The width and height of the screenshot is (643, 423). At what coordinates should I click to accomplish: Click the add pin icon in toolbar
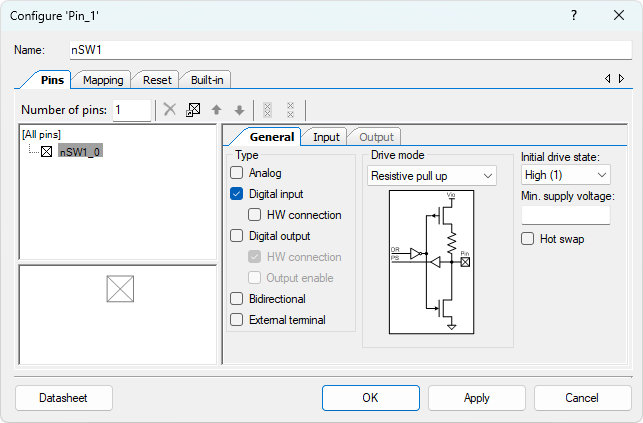tap(193, 110)
